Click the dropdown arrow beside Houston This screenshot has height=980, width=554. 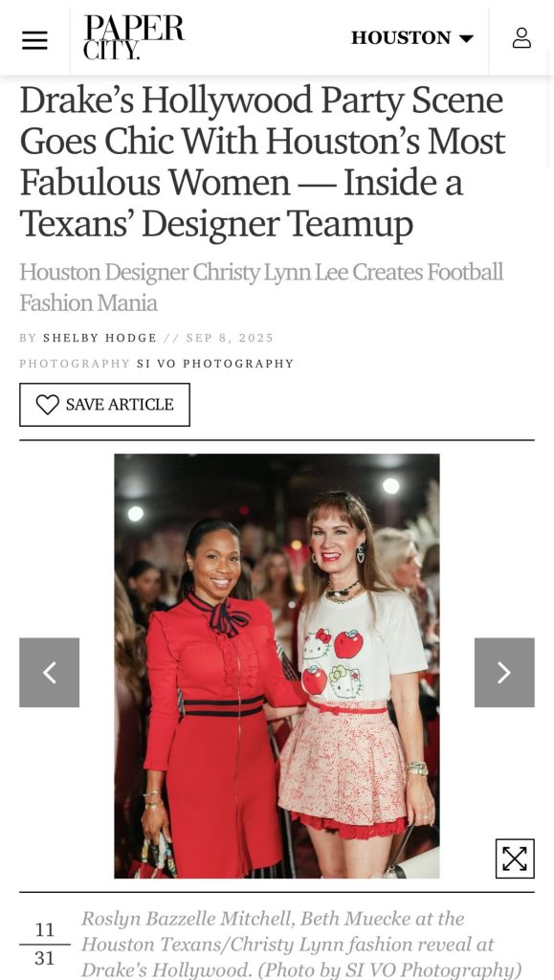coord(466,38)
